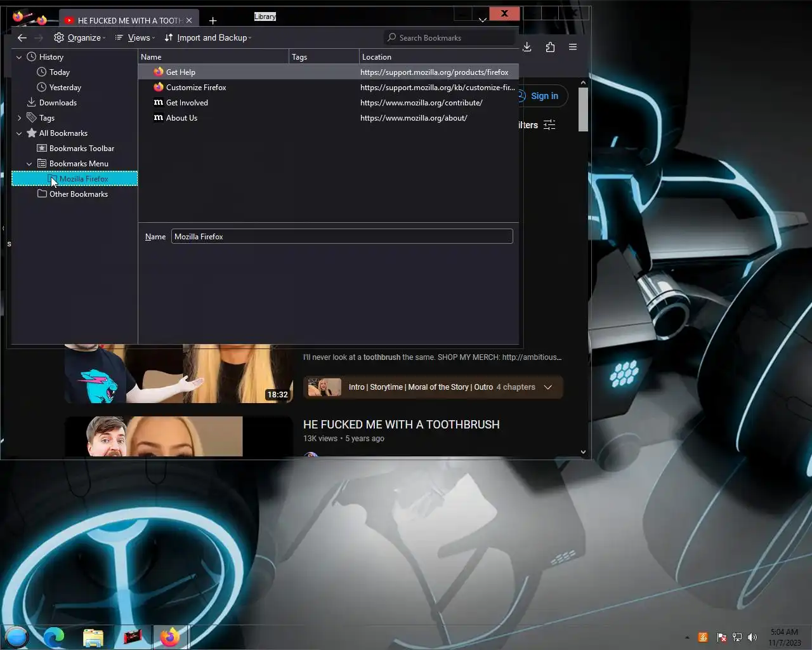The height and width of the screenshot is (650, 812).
Task: Select the Bookmarks Menu folder
Action: point(79,164)
